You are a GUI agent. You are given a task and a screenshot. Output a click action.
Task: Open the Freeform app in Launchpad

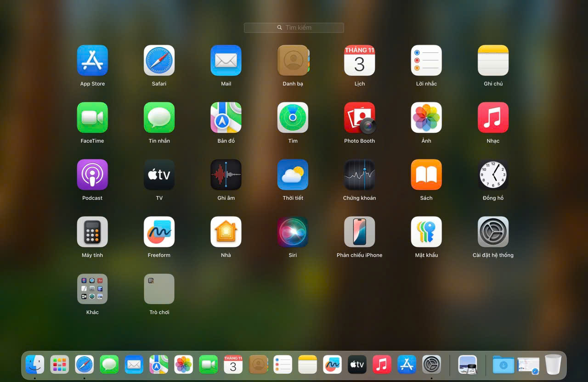pos(159,232)
